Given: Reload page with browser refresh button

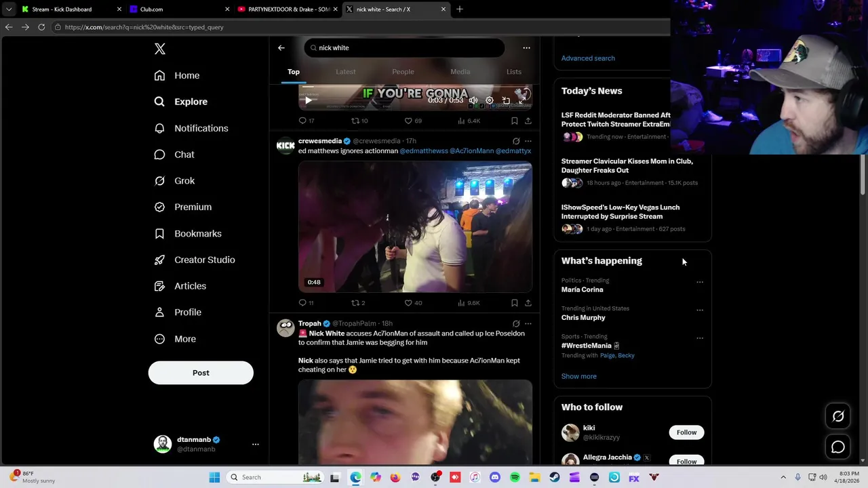Looking at the screenshot, I should click(41, 27).
